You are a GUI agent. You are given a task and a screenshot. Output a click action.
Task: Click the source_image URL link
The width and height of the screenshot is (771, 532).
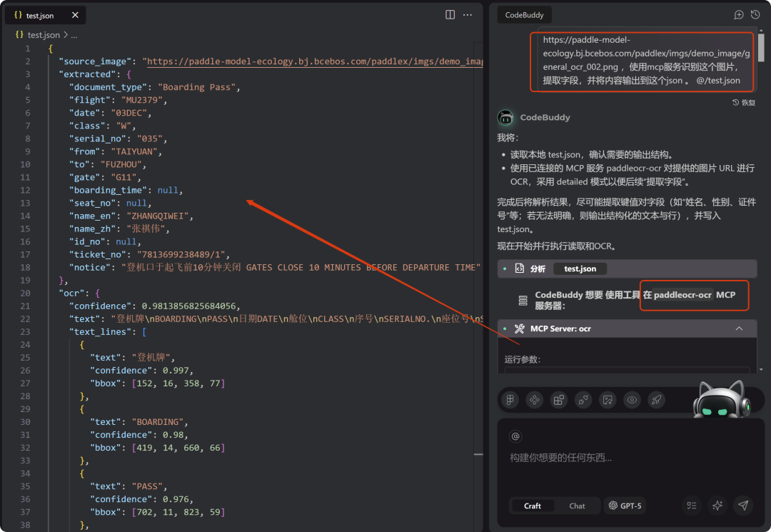(x=315, y=61)
